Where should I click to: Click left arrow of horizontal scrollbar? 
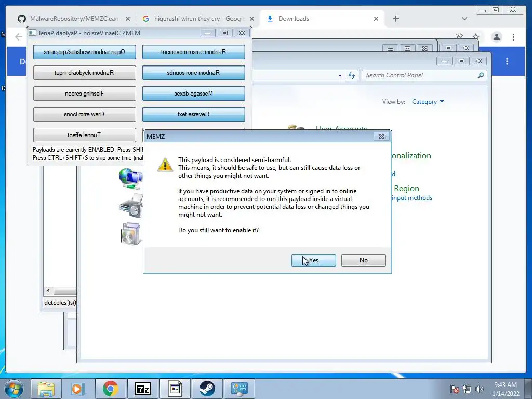48,290
